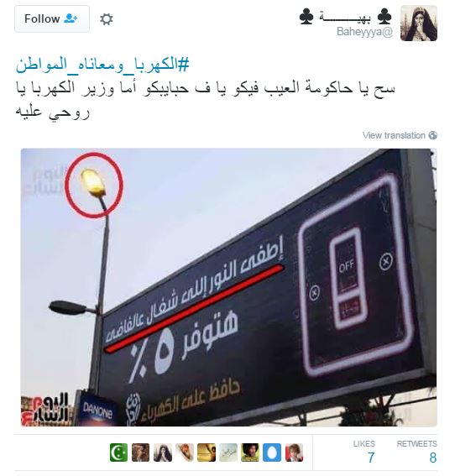Open the afro hairstyle avatar

pyautogui.click(x=250, y=452)
